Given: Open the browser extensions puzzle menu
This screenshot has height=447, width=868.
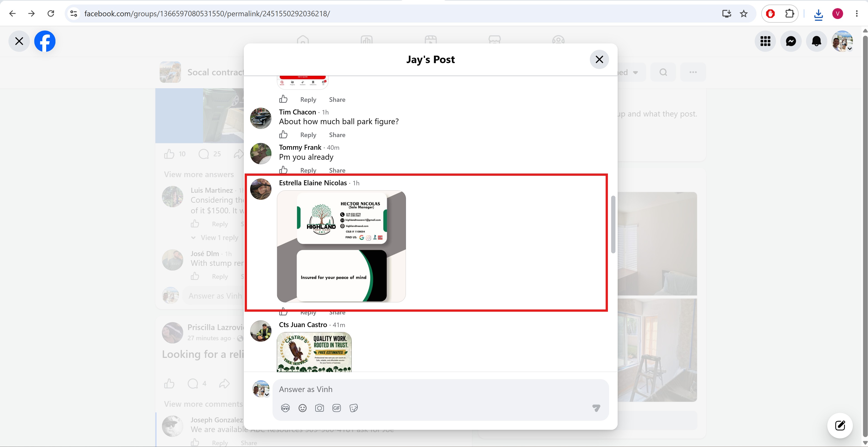Looking at the screenshot, I should click(790, 14).
